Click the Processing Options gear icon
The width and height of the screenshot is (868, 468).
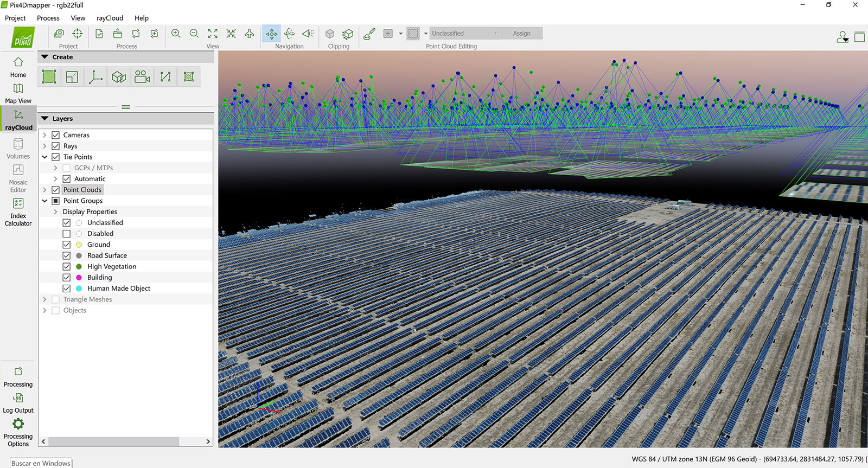click(x=18, y=424)
